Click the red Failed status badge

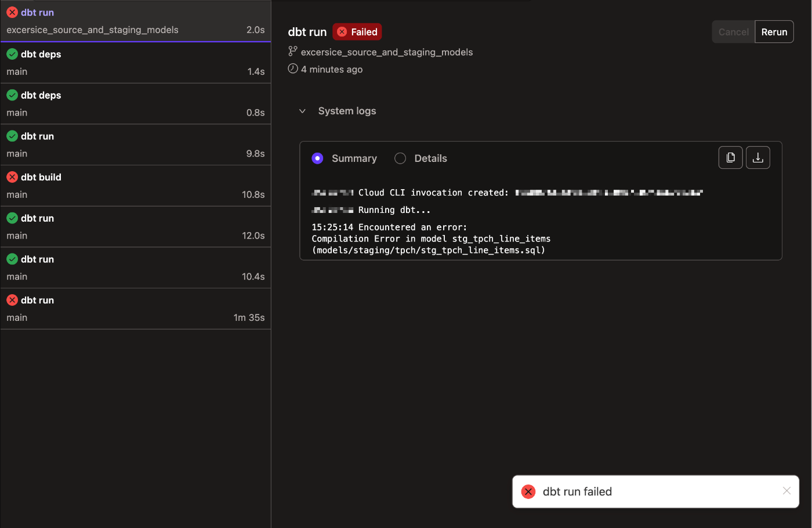[357, 32]
